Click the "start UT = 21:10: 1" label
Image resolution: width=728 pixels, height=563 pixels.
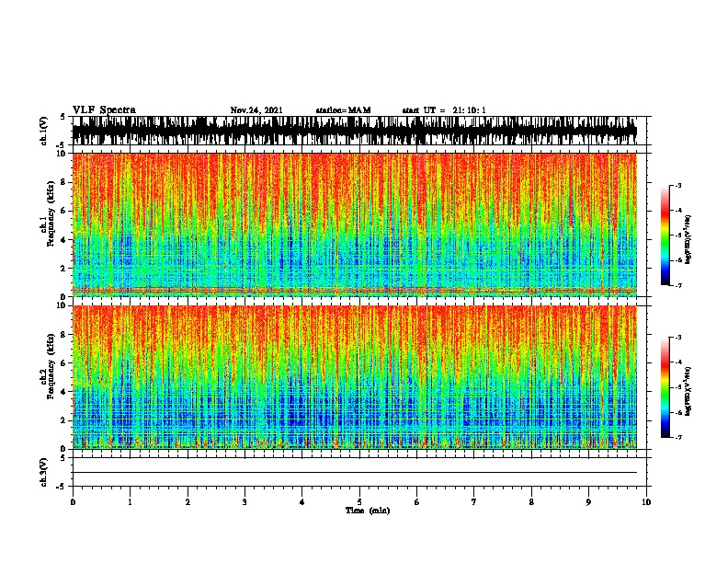(x=444, y=110)
